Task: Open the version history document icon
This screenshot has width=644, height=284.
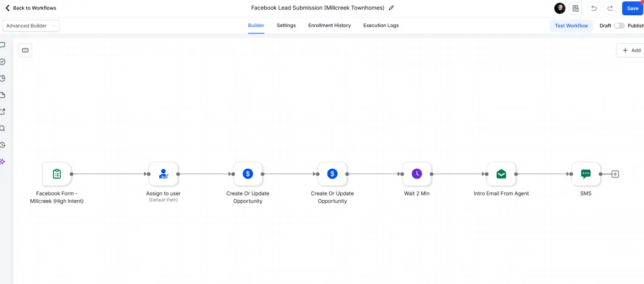Action: [x=576, y=8]
